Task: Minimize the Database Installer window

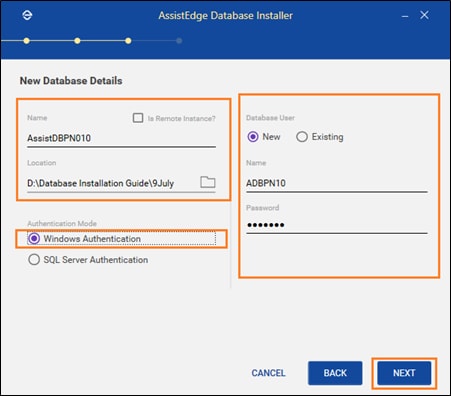Action: point(405,15)
